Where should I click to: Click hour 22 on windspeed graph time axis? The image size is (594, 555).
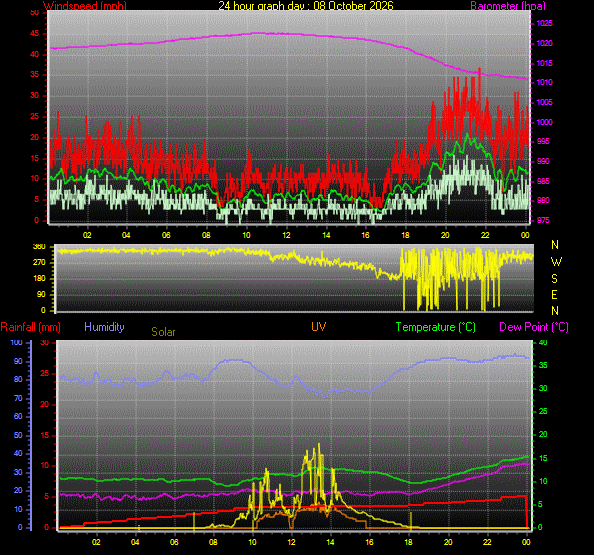click(x=485, y=235)
